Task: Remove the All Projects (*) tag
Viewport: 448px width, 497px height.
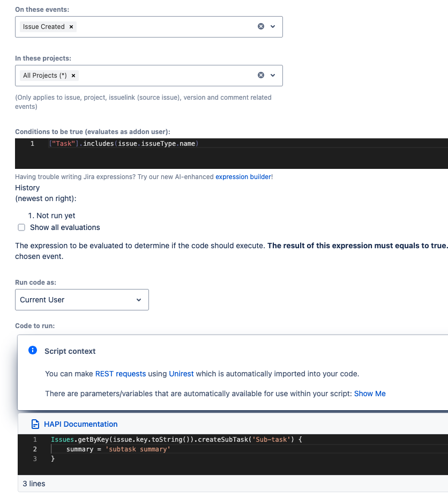Action: 73,75
